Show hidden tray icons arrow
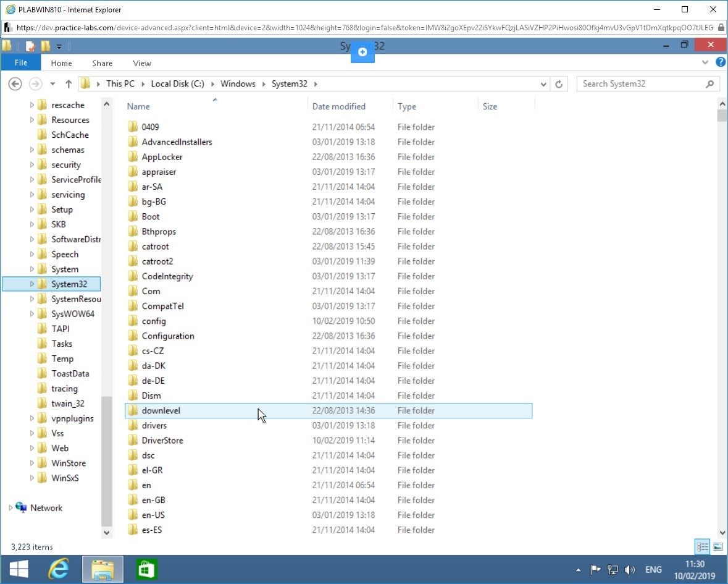Screen dimensions: 728x584 pyautogui.click(x=578, y=570)
